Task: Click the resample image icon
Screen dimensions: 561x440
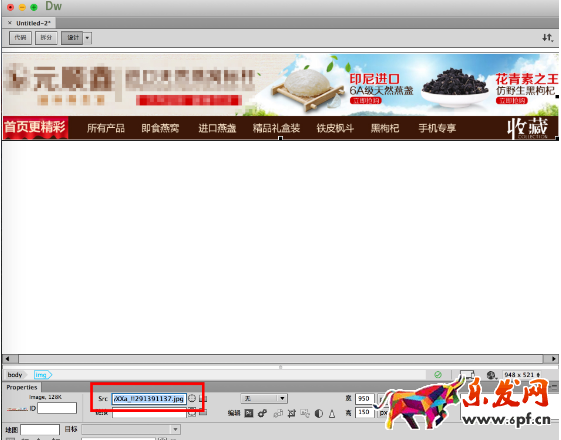Action: pos(305,414)
